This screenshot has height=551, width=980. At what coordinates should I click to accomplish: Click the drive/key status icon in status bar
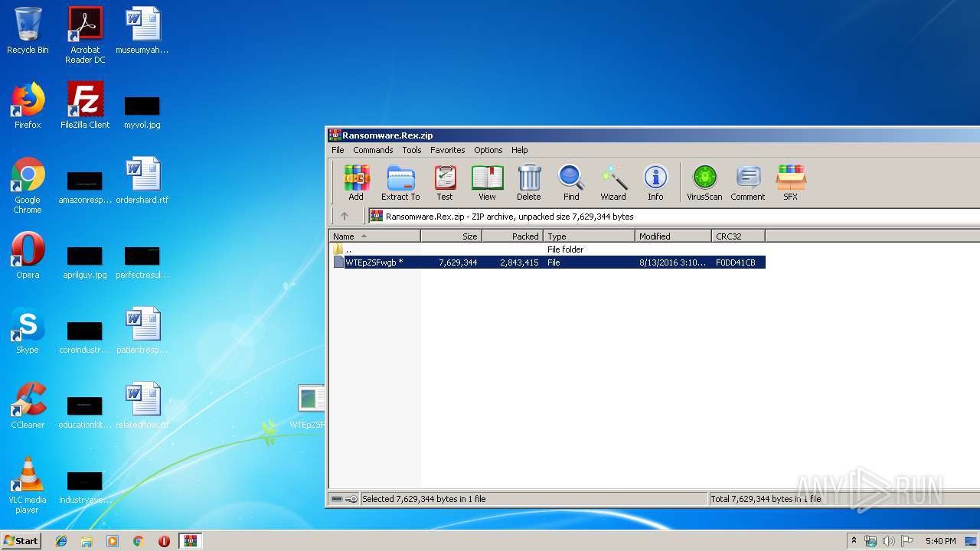[345, 499]
